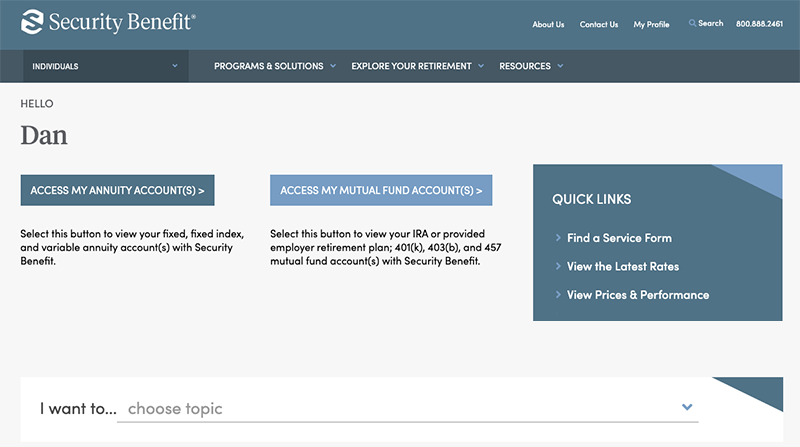Click the 800.888.2461 phone number

point(759,23)
